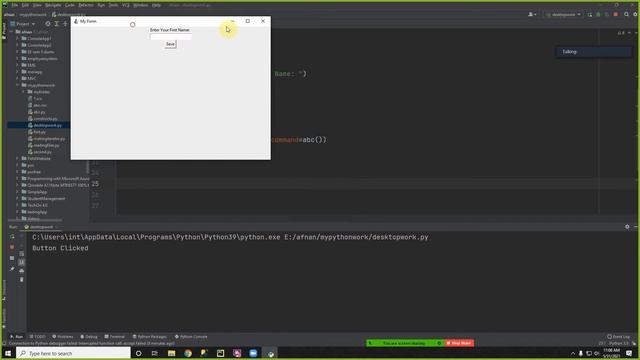Click the Save button in My Form
The width and height of the screenshot is (640, 360).
(x=170, y=44)
